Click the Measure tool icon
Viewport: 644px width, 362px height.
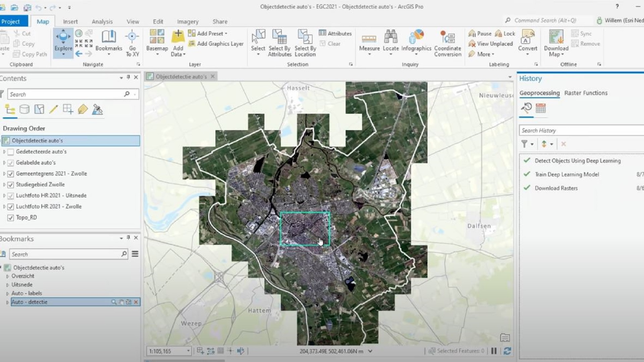tap(369, 39)
